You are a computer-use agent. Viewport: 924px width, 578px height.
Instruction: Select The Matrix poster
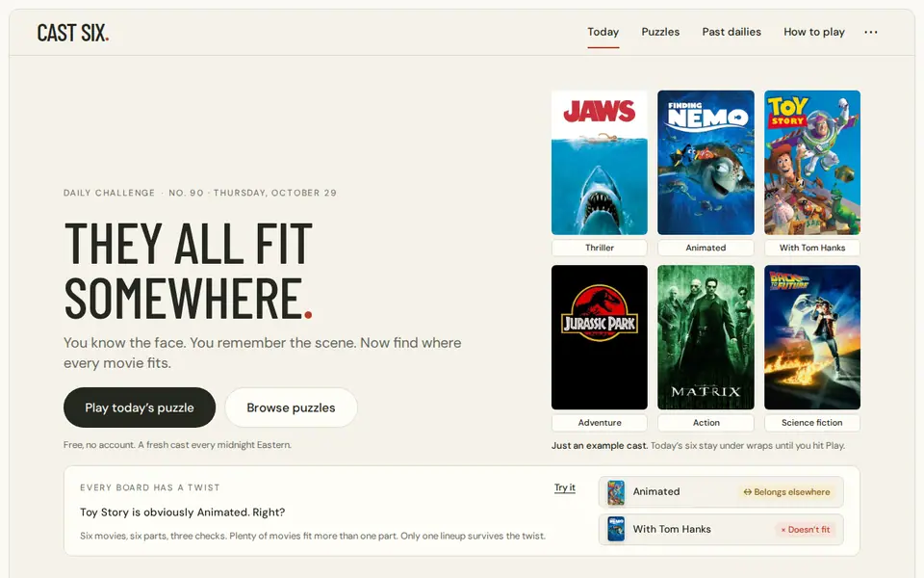(x=706, y=337)
